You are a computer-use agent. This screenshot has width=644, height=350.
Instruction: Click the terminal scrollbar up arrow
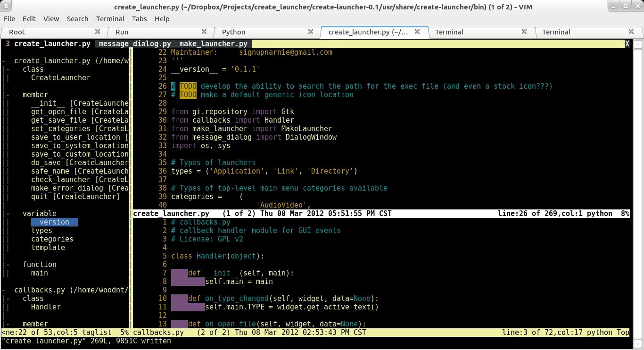click(x=637, y=44)
